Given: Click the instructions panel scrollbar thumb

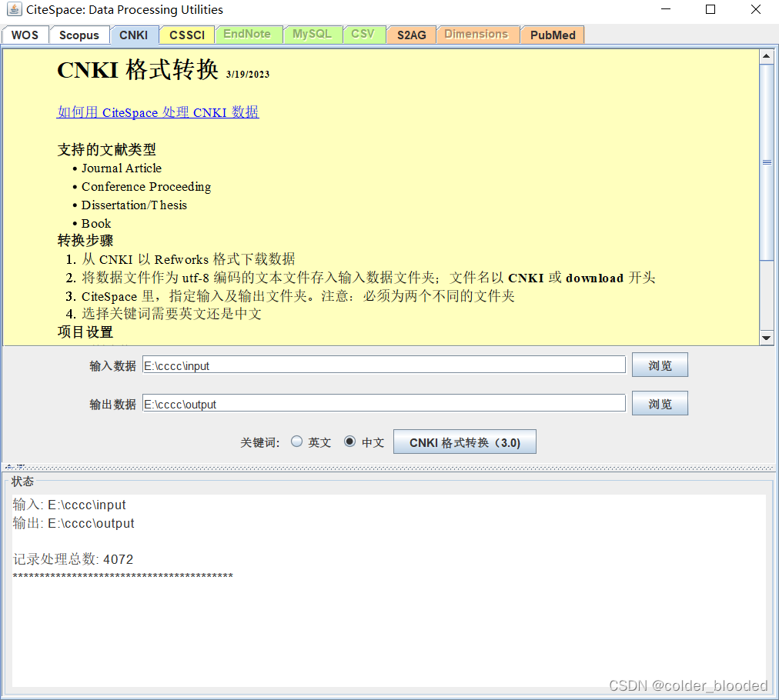Looking at the screenshot, I should [x=766, y=162].
